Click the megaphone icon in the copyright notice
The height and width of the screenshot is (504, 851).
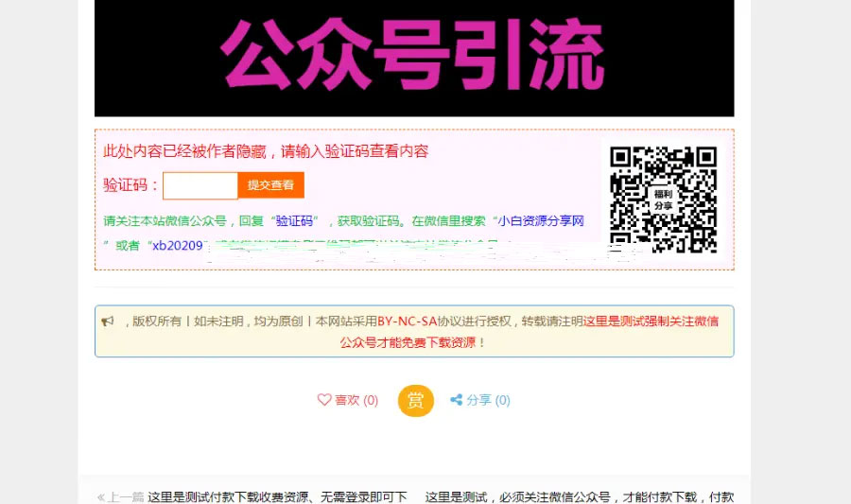(108, 322)
